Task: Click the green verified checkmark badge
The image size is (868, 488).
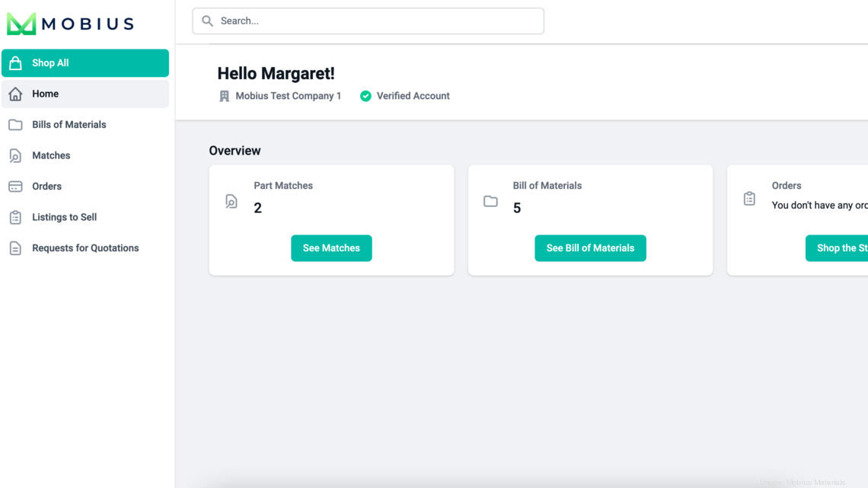Action: click(x=365, y=96)
